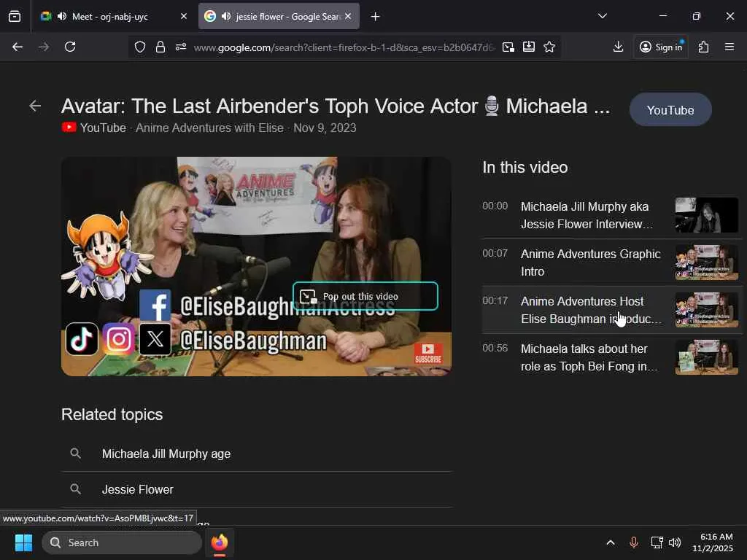
Task: Jump to 00:00 Michaela Jill Murphy chapter
Action: [612, 215]
